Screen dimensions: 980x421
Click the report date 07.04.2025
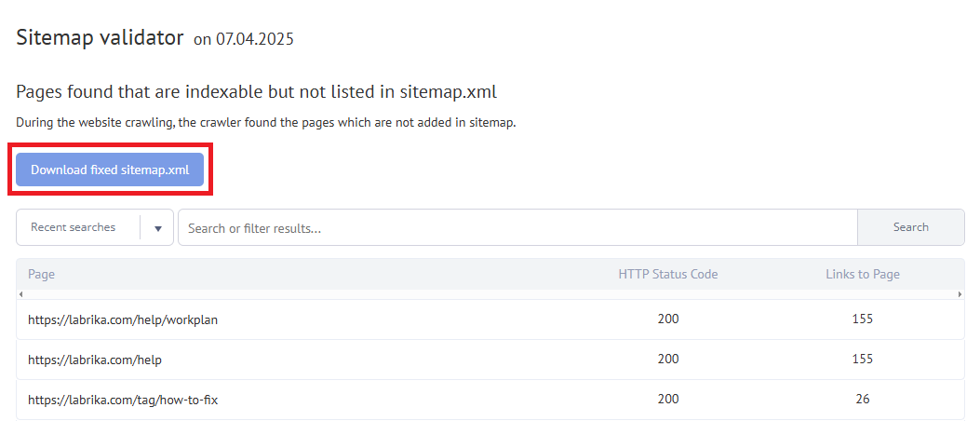coord(254,40)
